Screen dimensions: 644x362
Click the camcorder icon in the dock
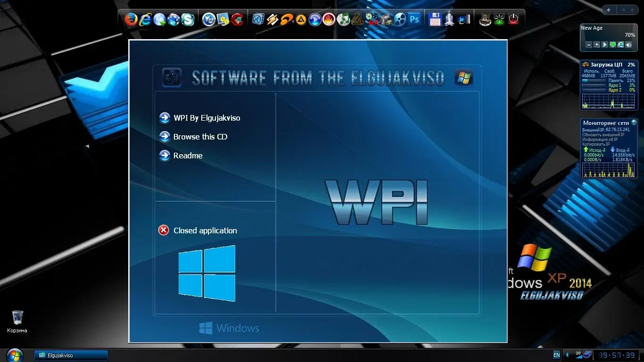coord(386,19)
